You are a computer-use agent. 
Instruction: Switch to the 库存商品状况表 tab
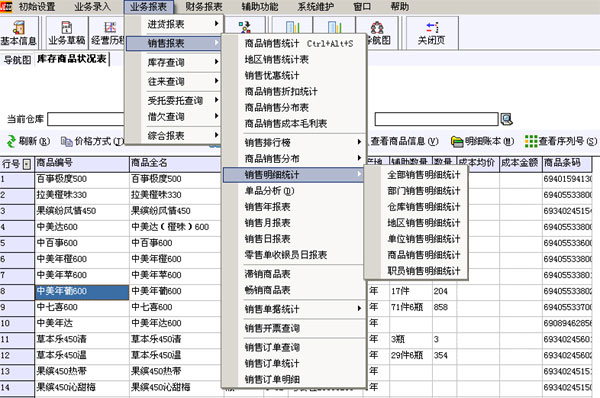[x=72, y=59]
